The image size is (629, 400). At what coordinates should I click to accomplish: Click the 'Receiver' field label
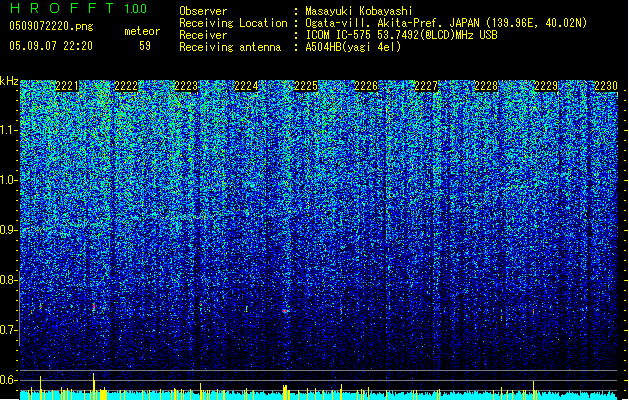point(203,35)
